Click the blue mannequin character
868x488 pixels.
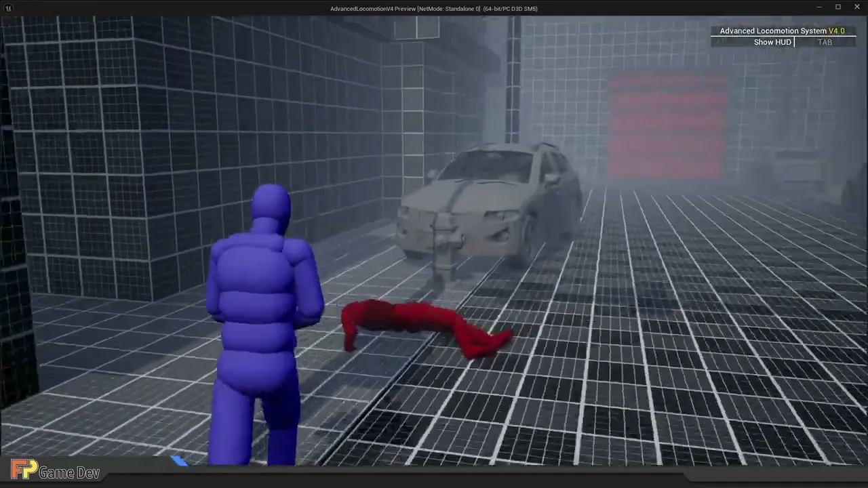tap(264, 325)
